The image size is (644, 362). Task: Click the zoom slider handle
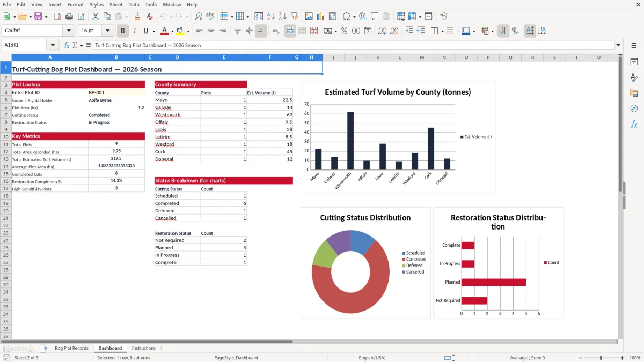point(601,358)
